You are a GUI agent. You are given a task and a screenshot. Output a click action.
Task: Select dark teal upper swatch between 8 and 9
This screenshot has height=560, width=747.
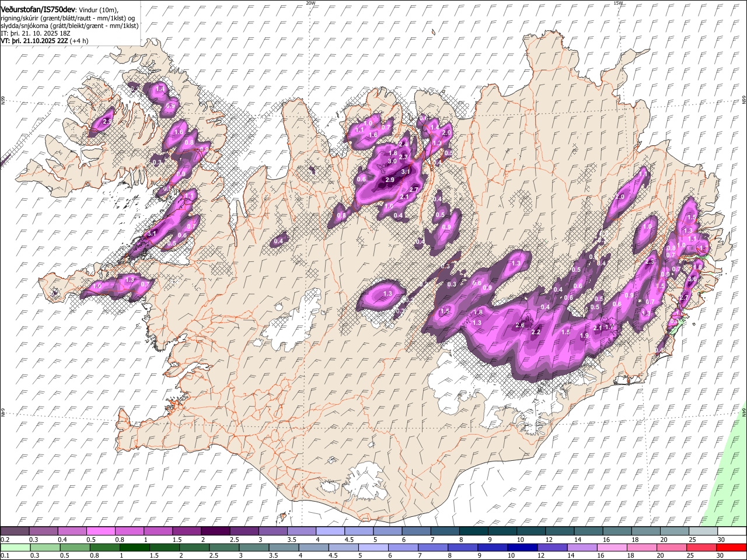point(474,531)
